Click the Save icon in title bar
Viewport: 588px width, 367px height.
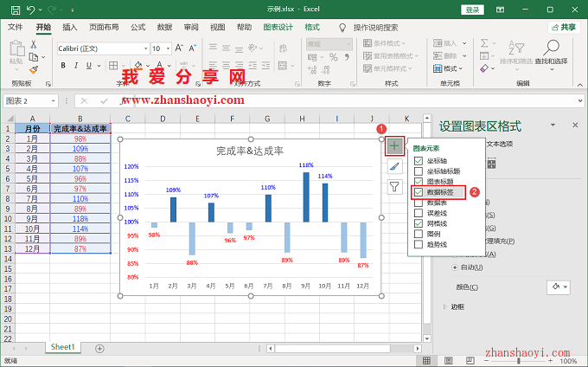pyautogui.click(x=16, y=10)
